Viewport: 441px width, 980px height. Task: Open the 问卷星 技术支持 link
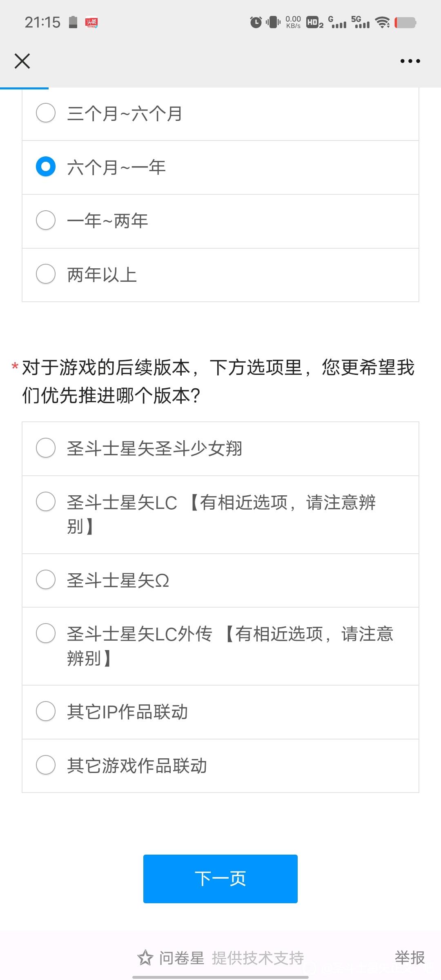coord(232,958)
